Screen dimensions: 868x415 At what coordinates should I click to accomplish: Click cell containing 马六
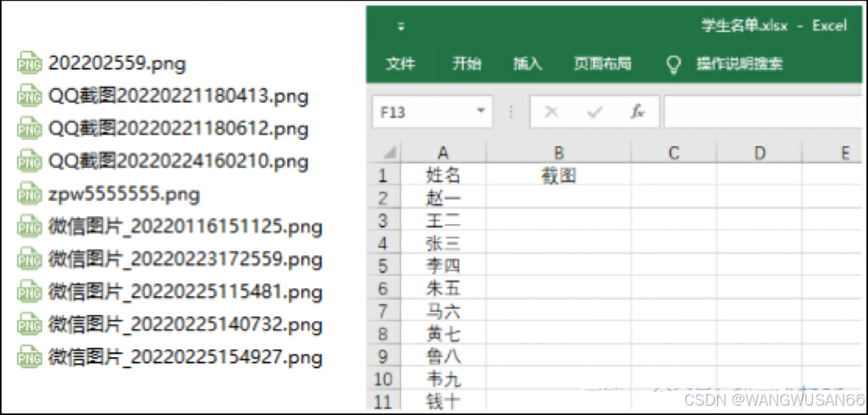[x=442, y=311]
